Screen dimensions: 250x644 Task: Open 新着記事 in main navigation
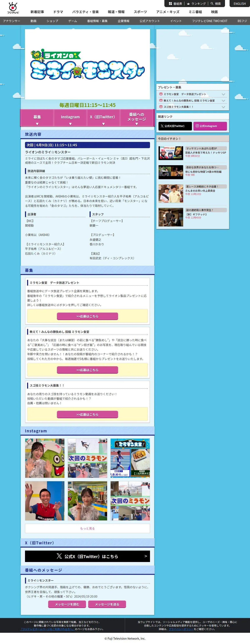(x=37, y=12)
